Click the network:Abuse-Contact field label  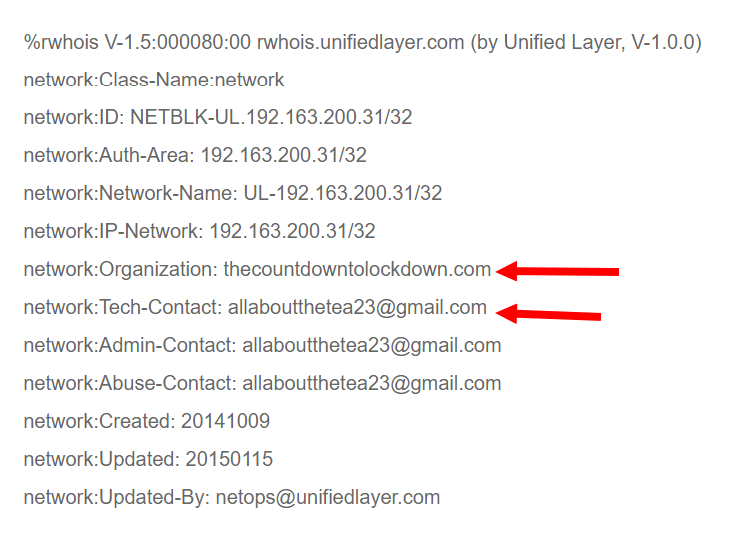pyautogui.click(x=129, y=384)
